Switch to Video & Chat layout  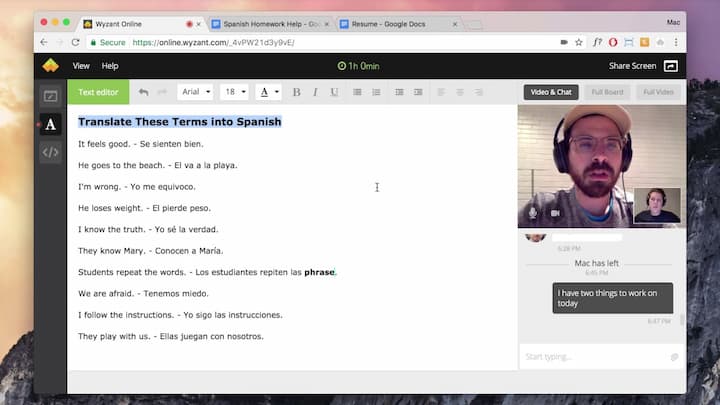click(x=551, y=92)
